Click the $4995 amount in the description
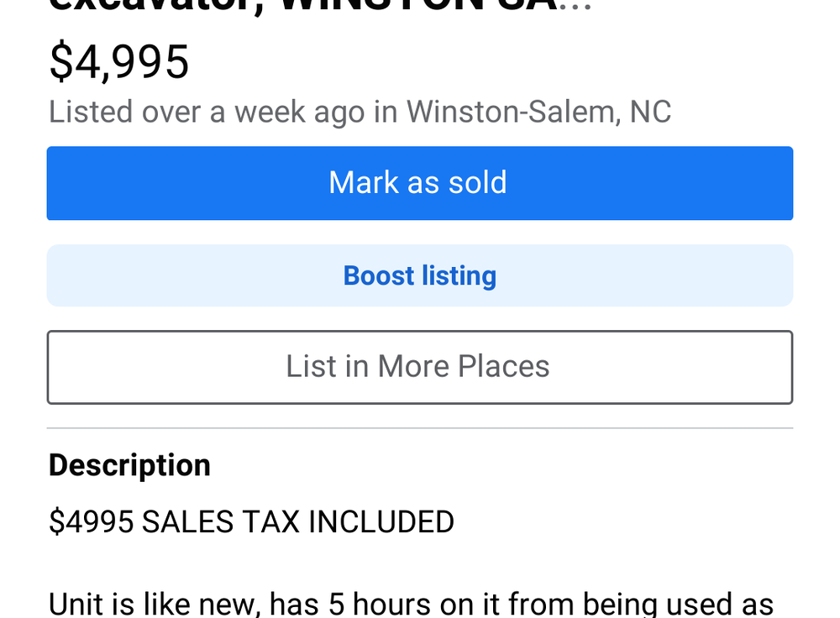840x618 pixels. (91, 522)
